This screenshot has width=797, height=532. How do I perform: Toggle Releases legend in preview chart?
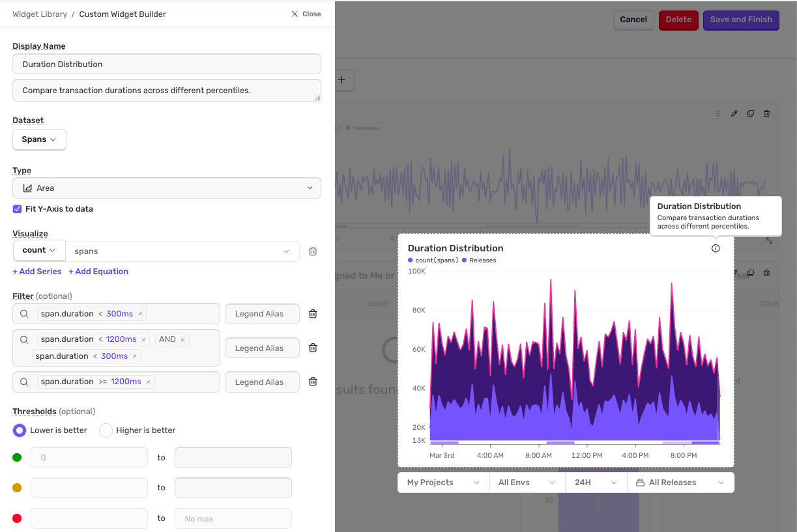pos(479,260)
